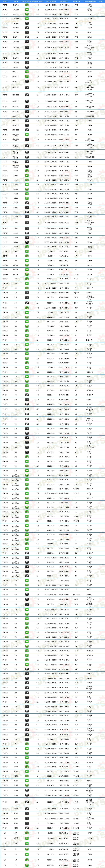This screenshot has height=868, width=105.
Task: Click petrol icon in Ford Galaxy TNWA row
Action: (27, 14)
